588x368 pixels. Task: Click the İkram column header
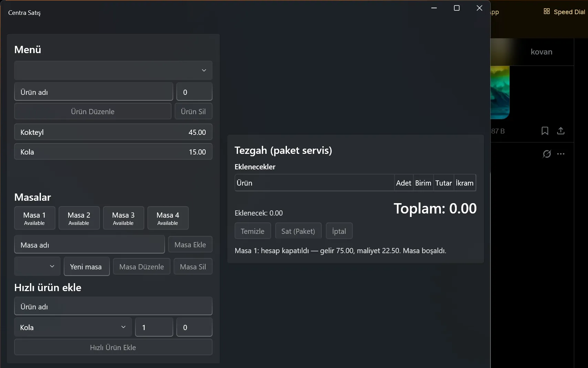tap(465, 183)
